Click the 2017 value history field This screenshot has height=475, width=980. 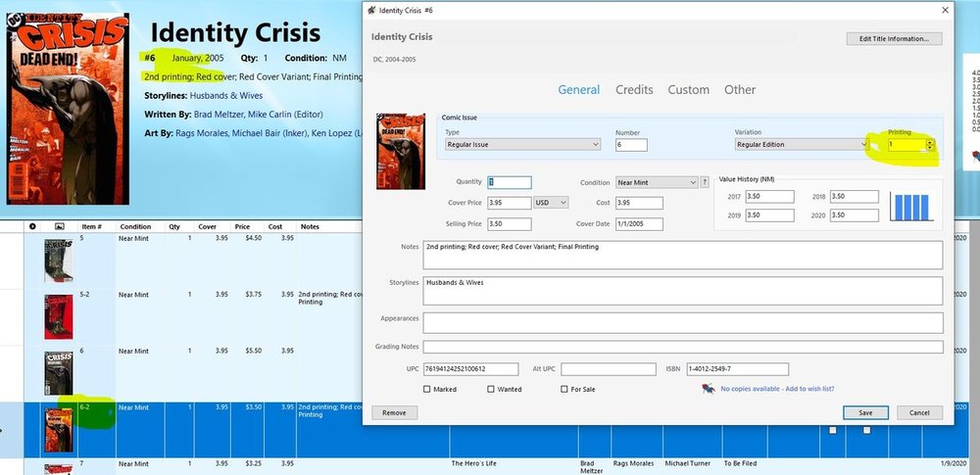coord(769,197)
